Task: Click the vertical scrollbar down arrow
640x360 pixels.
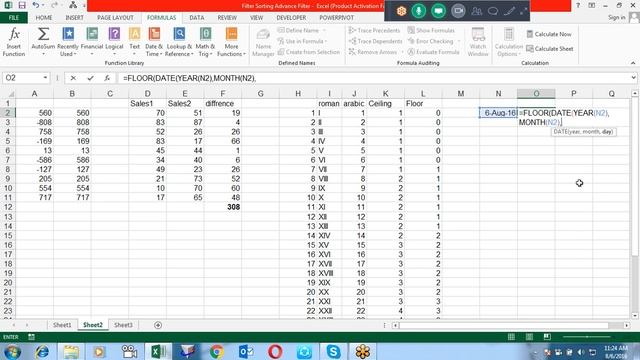Action: click(x=635, y=316)
